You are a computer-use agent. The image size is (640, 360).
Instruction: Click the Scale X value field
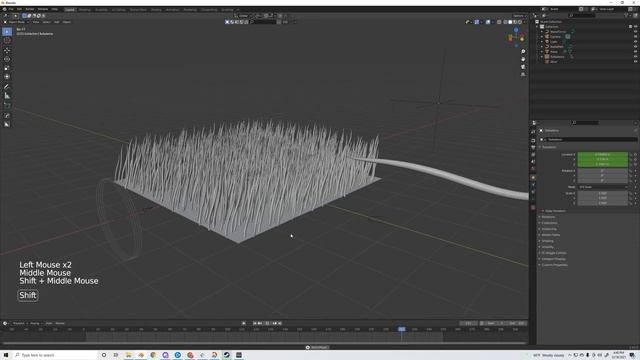click(x=602, y=193)
